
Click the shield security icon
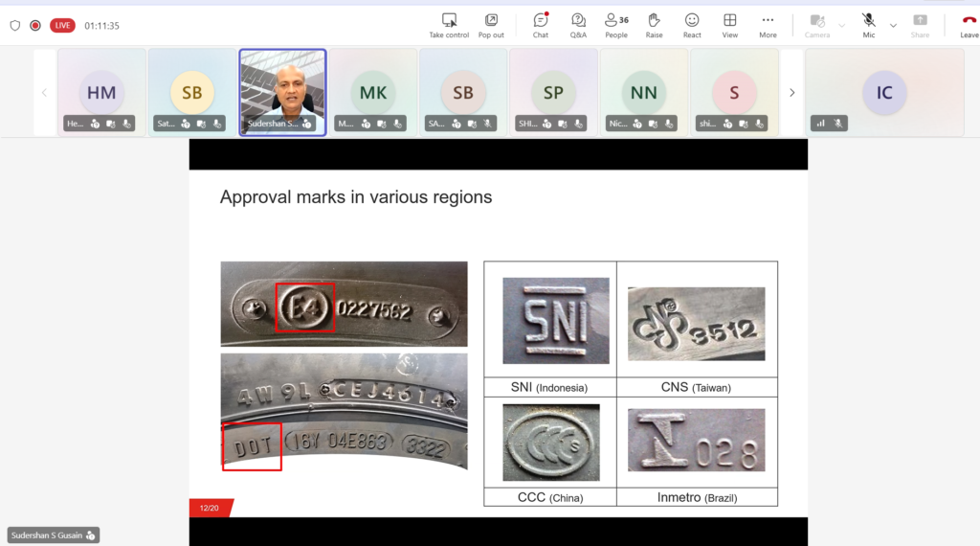coord(15,26)
